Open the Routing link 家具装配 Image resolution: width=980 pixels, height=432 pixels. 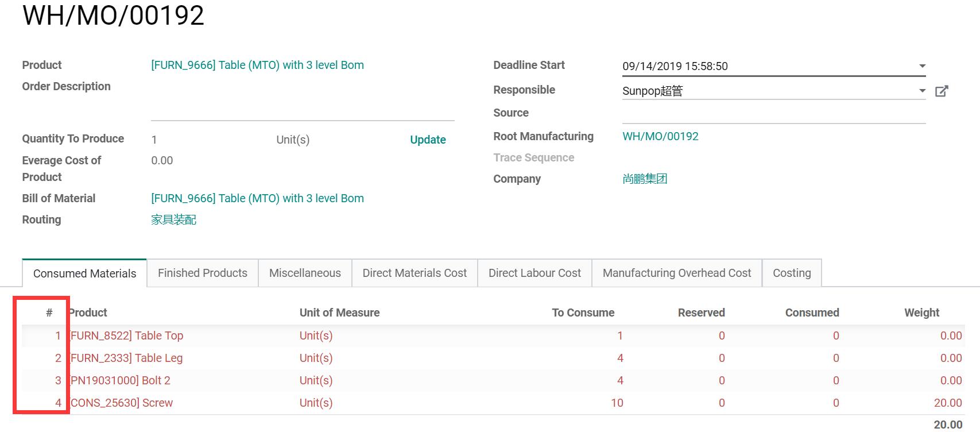pos(173,219)
